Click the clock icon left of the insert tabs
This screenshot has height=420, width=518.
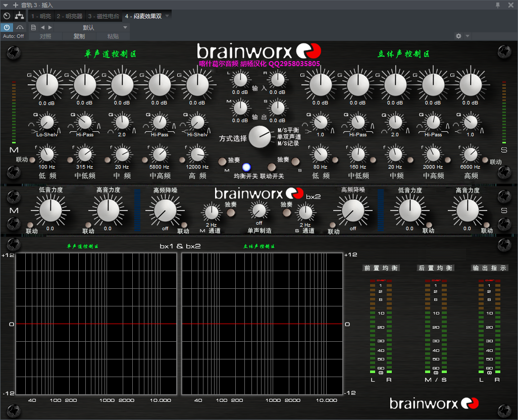7,16
